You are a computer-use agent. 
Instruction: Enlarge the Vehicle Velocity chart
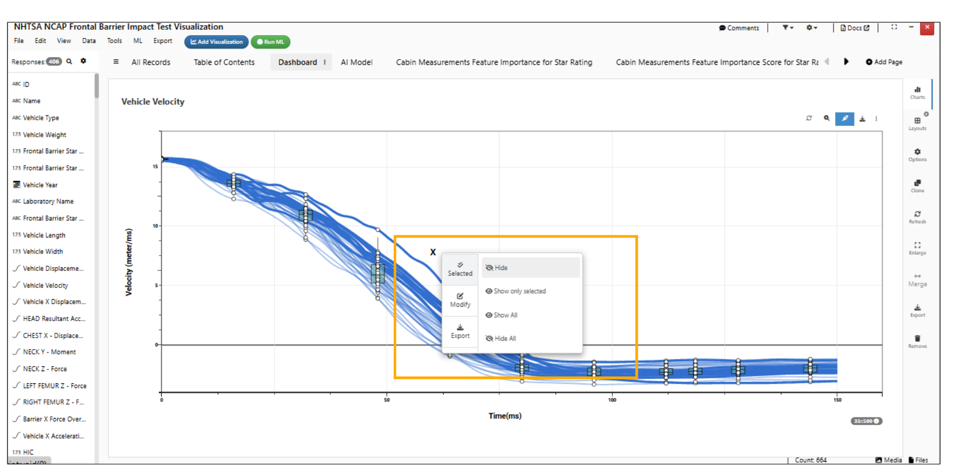point(917,248)
